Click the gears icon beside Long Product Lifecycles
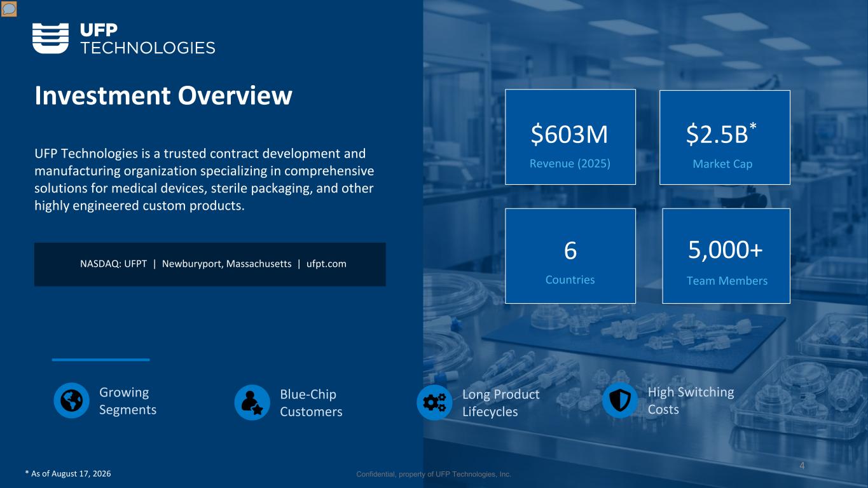This screenshot has width=868, height=488. 434,402
